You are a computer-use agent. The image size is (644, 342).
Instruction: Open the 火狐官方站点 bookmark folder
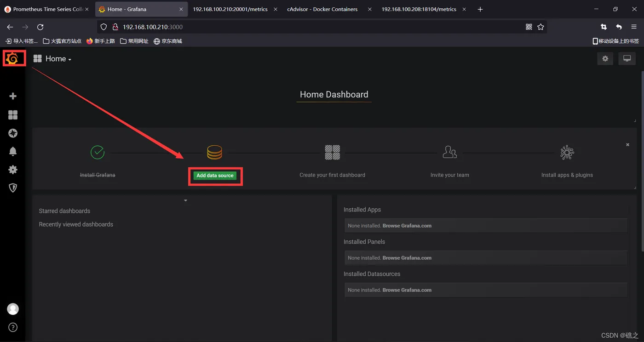tap(62, 41)
